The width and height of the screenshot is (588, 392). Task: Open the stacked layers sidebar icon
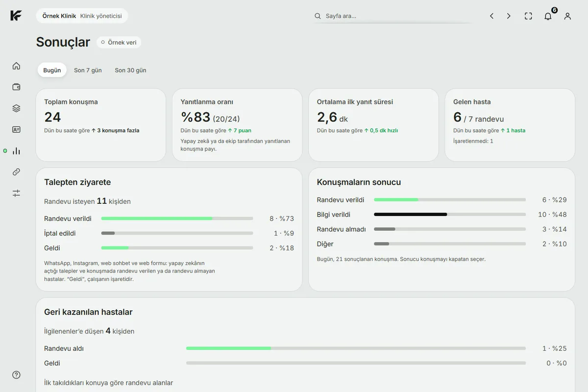(16, 108)
